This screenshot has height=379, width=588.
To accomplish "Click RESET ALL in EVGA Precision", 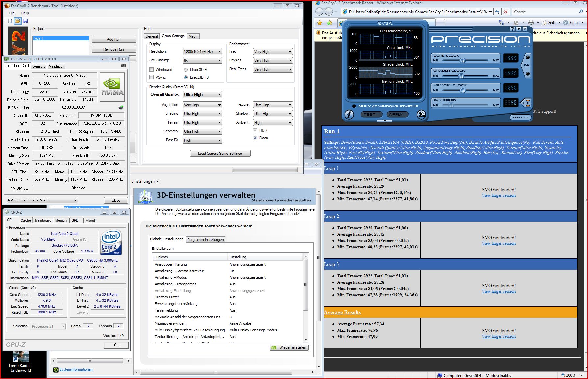I will click(521, 117).
